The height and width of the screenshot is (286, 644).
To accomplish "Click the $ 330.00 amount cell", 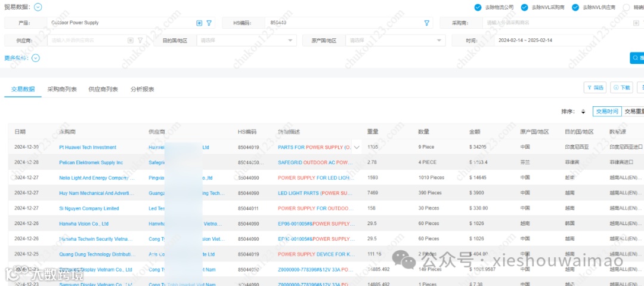I will point(478,208).
